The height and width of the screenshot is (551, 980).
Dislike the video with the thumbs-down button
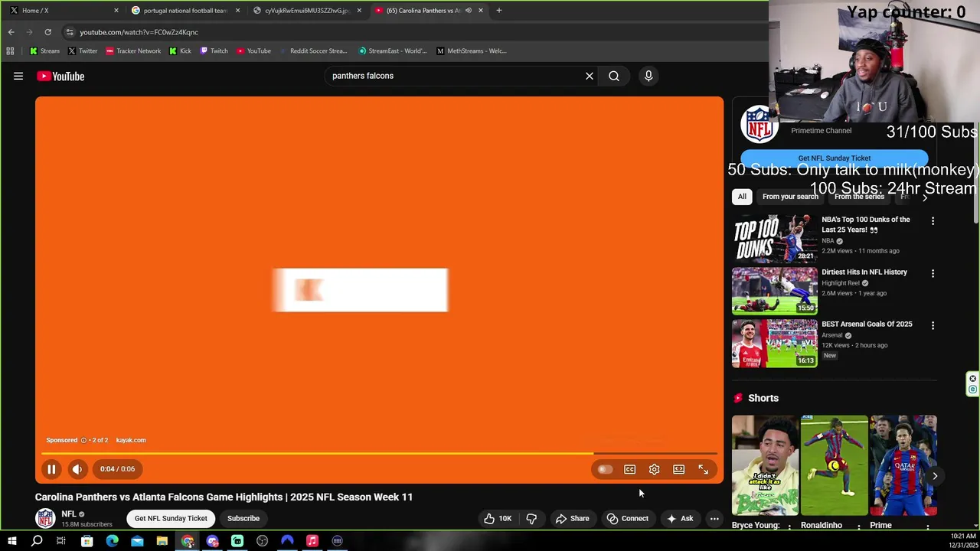(531, 518)
